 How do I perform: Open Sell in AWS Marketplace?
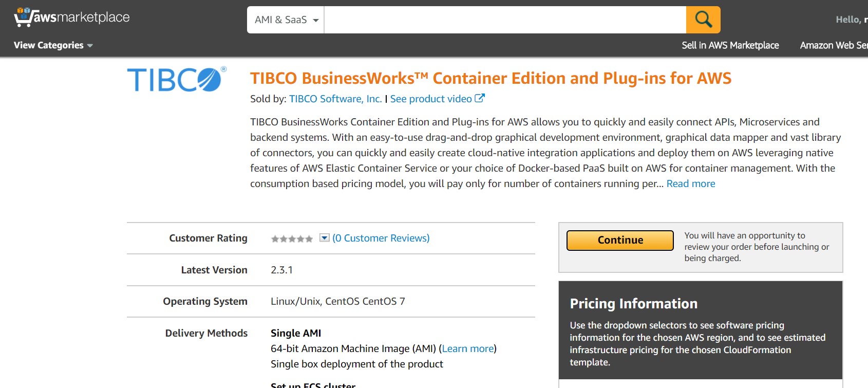pos(730,45)
